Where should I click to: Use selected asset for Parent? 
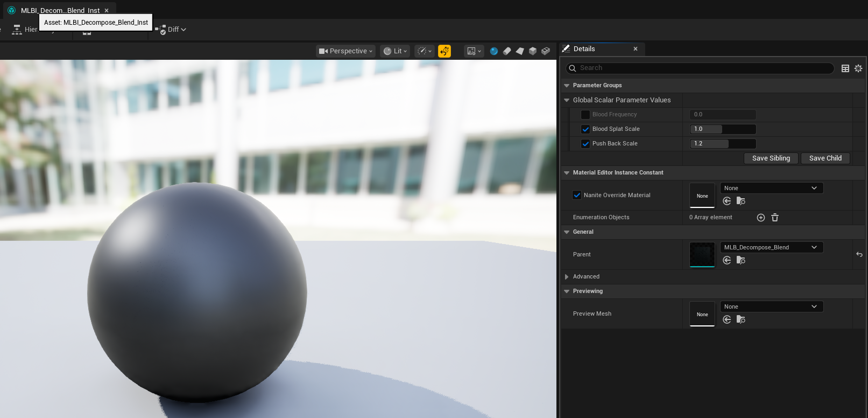tap(727, 260)
